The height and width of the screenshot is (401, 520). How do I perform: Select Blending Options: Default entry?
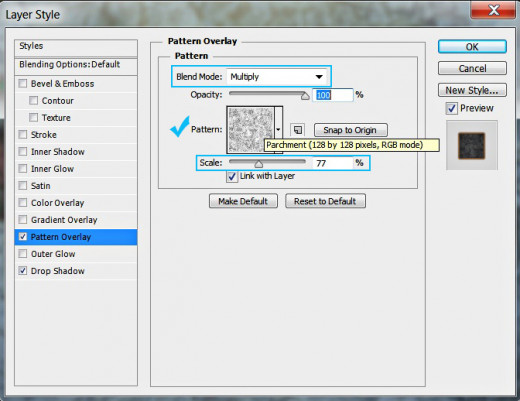76,64
